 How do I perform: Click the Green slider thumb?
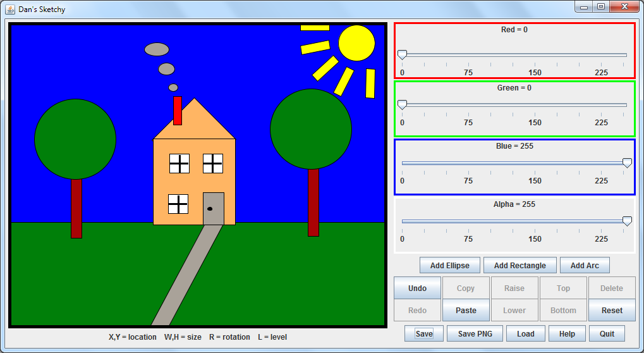coord(402,105)
